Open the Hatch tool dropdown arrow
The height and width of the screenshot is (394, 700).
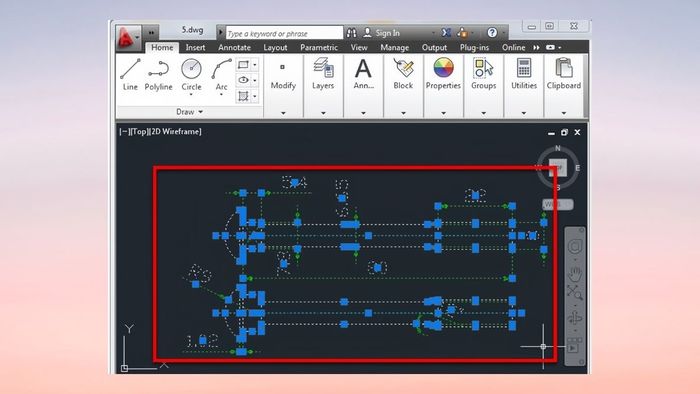tap(255, 96)
